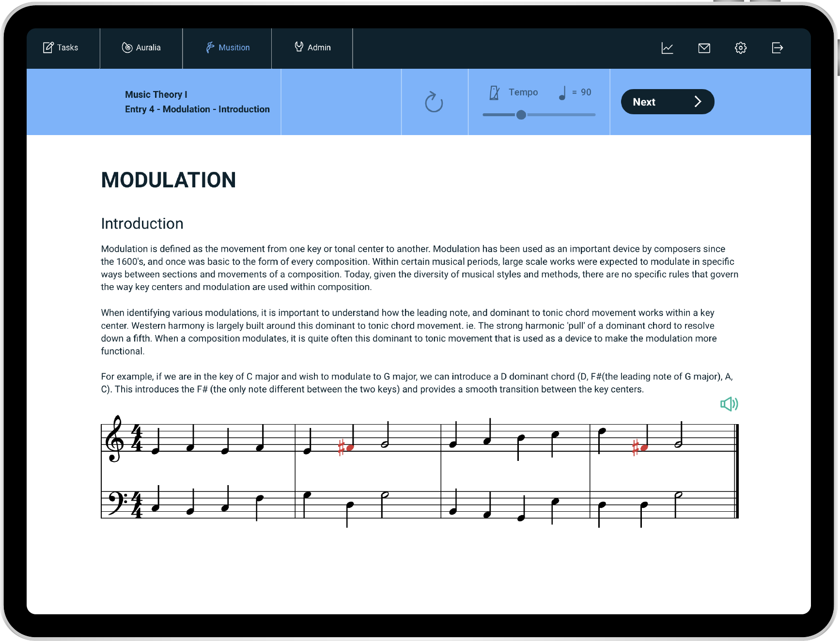This screenshot has height=641, width=840.
Task: Play the notation audio speaker icon
Action: click(729, 404)
